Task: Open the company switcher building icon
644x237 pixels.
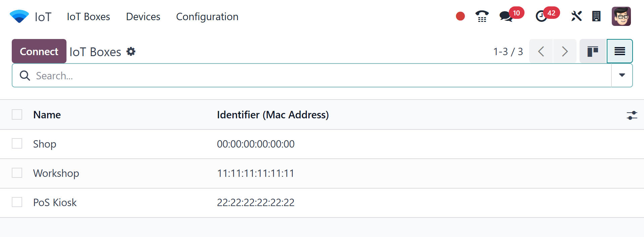Action: pos(596,16)
